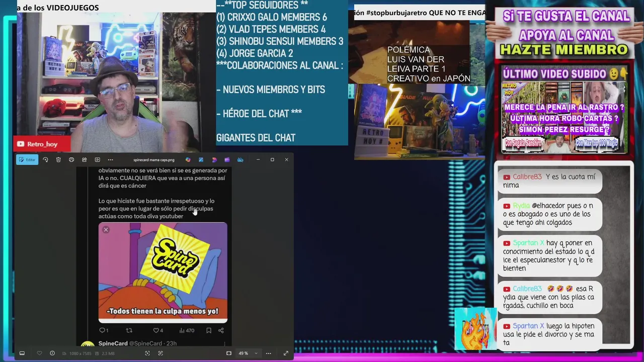The image size is (644, 362).
Task: Maximize the Photos window
Action: pos(272,160)
